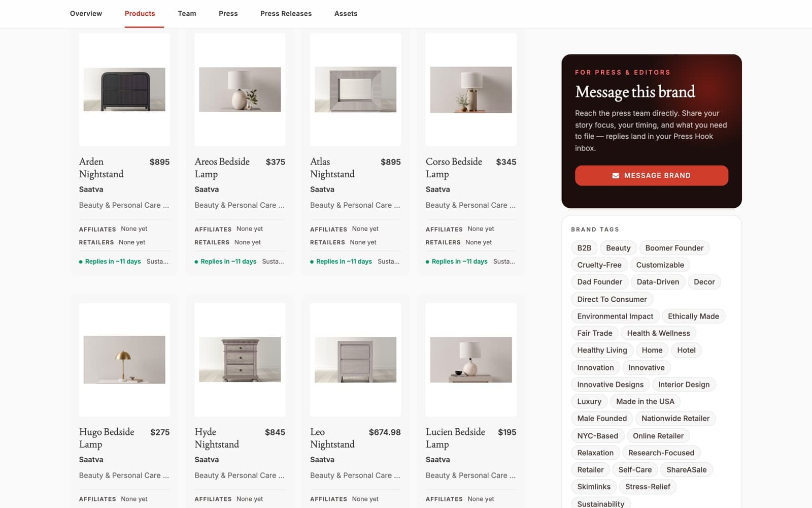Open the Atlas Nightstand product image
This screenshot has height=508, width=812.
pyautogui.click(x=355, y=89)
